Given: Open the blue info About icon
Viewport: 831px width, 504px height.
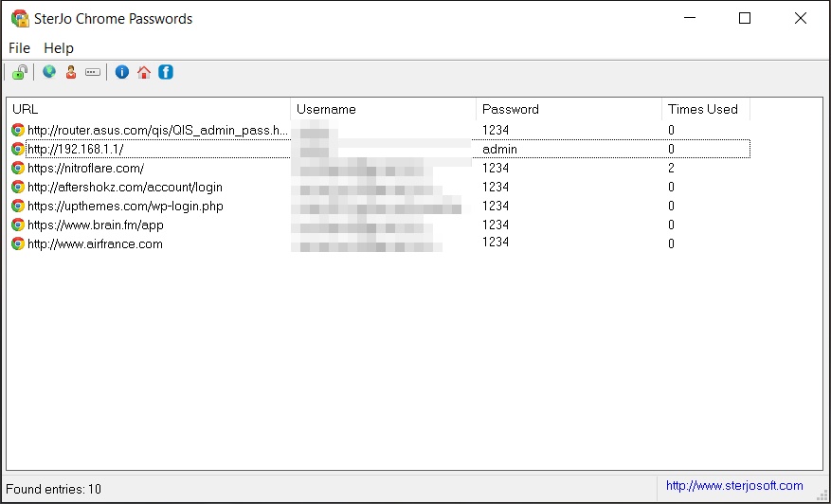Looking at the screenshot, I should click(122, 72).
